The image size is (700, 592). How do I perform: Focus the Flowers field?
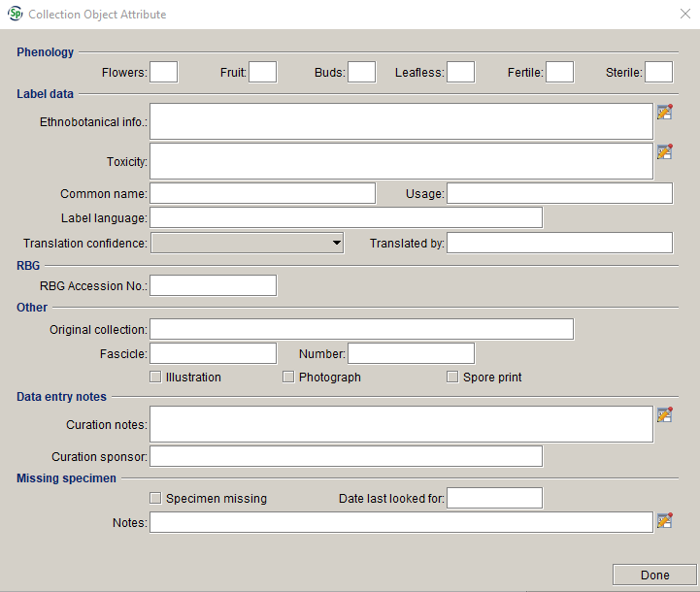163,72
